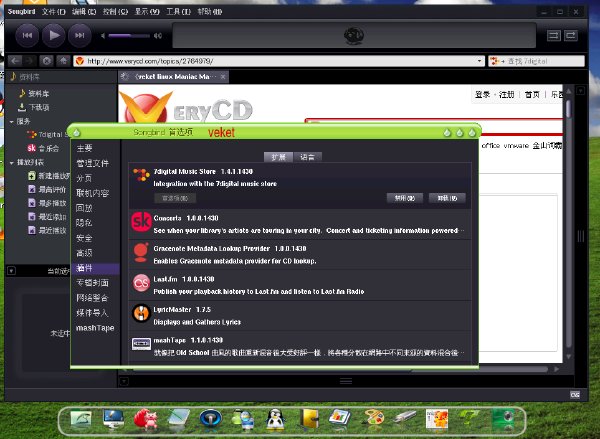Viewport: 600px width, 439px height.
Task: Click the home button beside address bar
Action: [x=63, y=60]
